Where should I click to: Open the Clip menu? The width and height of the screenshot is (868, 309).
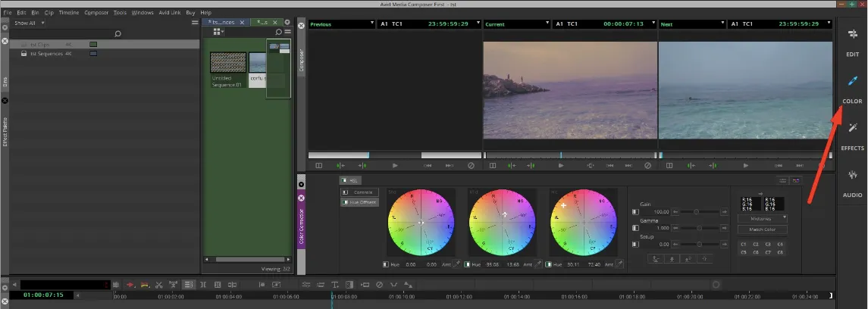click(49, 12)
